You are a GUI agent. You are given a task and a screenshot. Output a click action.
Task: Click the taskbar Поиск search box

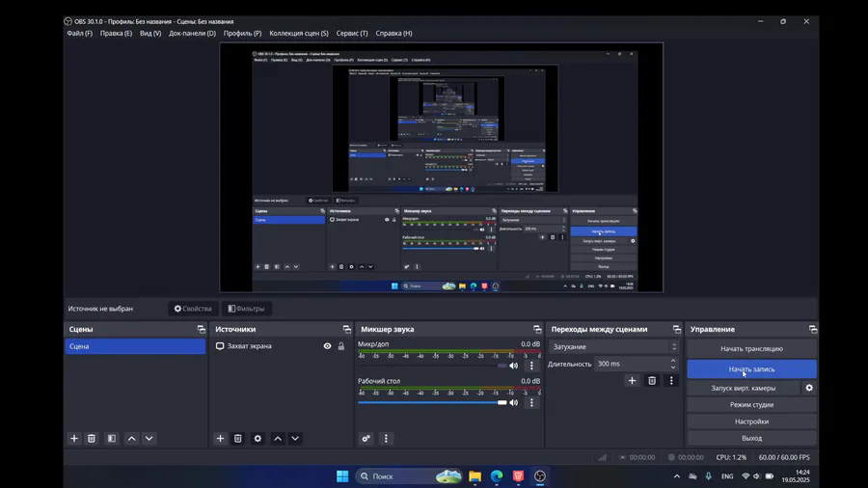(409, 476)
